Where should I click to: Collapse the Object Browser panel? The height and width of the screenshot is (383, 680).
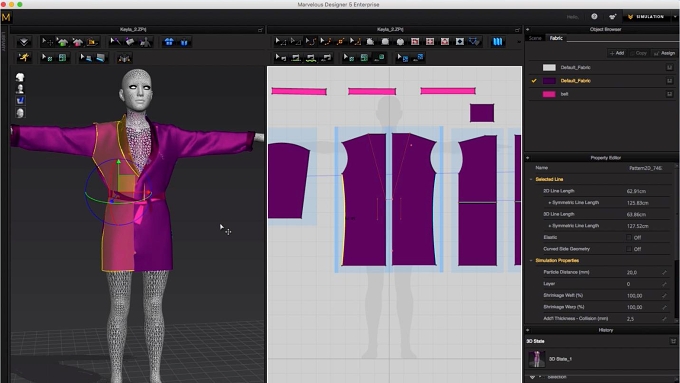point(528,29)
